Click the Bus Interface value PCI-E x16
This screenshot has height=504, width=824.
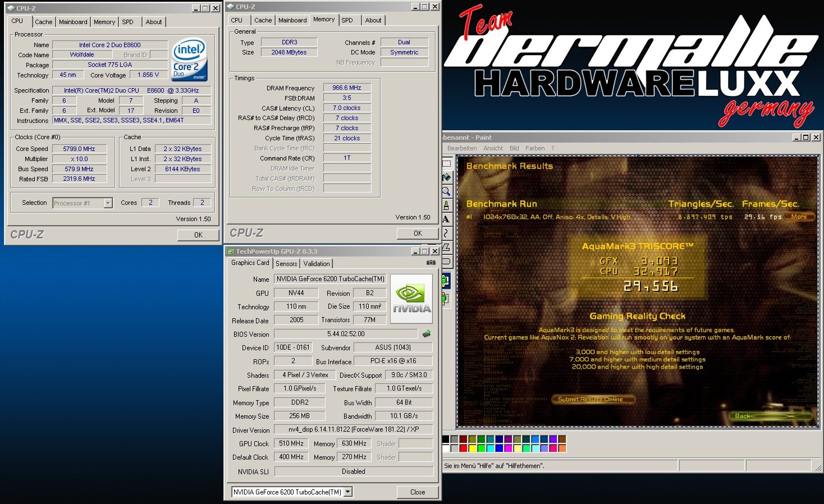pyautogui.click(x=393, y=361)
